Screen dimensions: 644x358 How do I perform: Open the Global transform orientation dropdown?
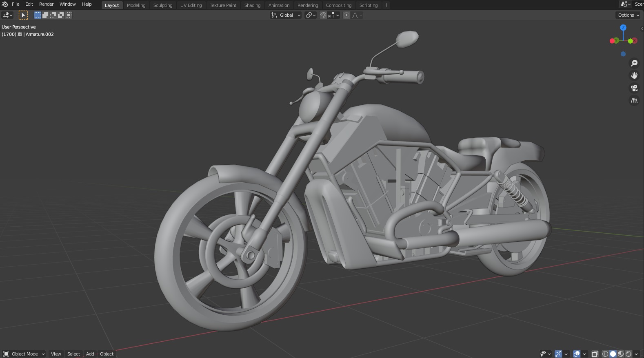click(x=286, y=15)
